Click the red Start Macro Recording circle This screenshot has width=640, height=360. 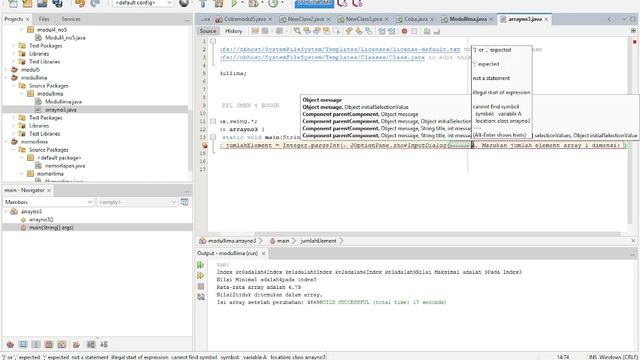pos(404,31)
